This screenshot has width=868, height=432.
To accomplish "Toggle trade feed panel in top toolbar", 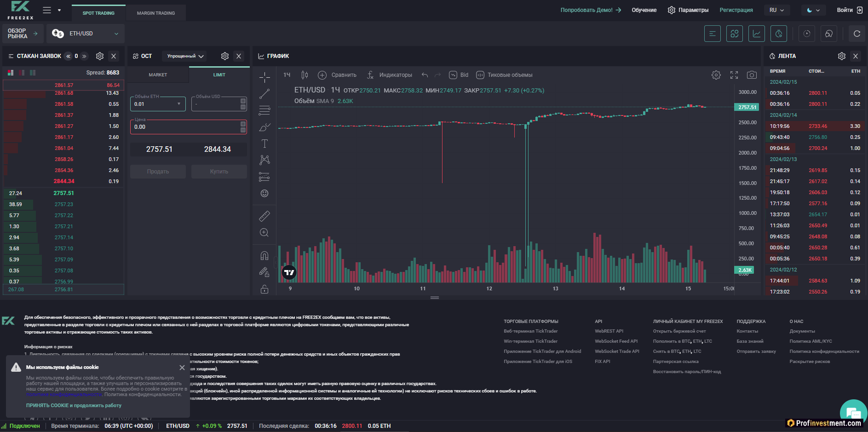I will tap(779, 34).
